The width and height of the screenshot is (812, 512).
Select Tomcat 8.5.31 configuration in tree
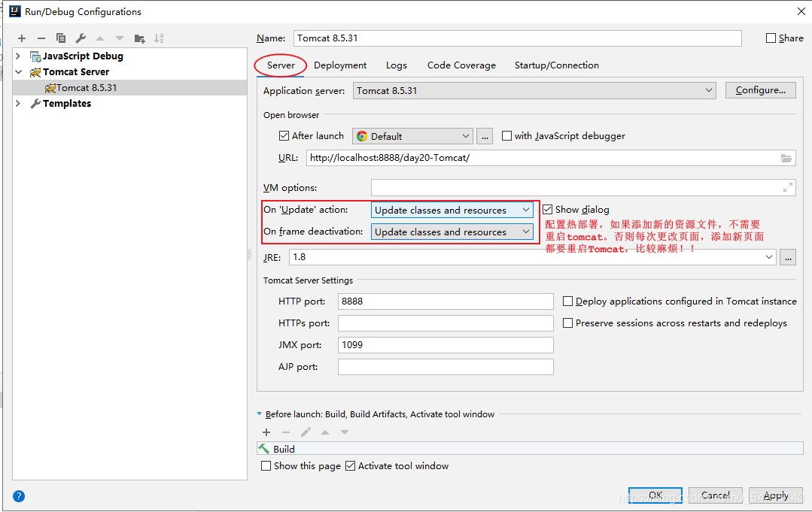pyautogui.click(x=130, y=88)
